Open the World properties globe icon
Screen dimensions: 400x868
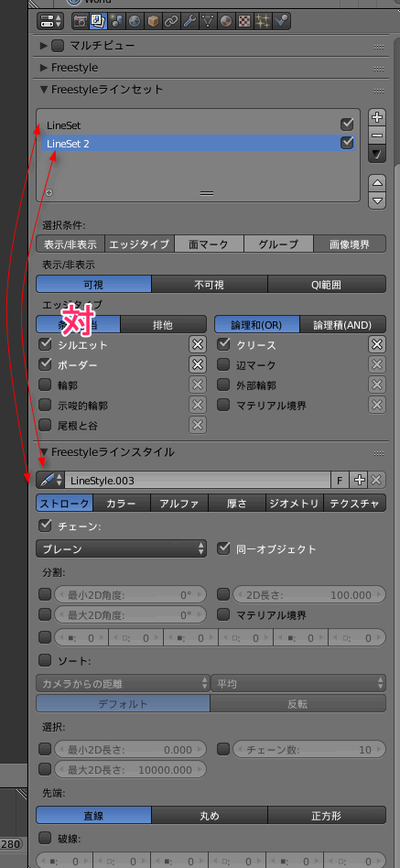pyautogui.click(x=135, y=21)
